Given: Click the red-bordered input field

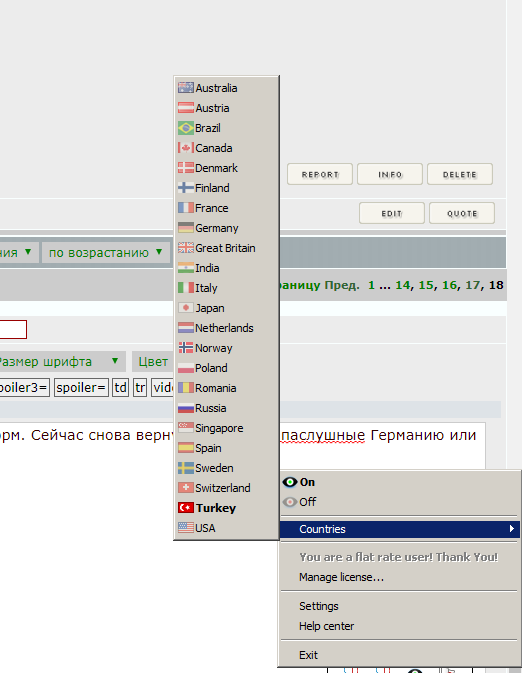Looking at the screenshot, I should tap(13, 329).
